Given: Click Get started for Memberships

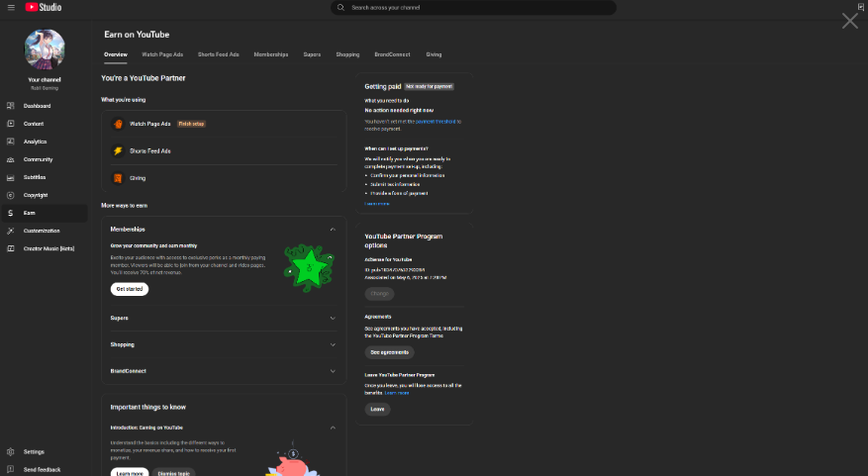Looking at the screenshot, I should click(130, 289).
